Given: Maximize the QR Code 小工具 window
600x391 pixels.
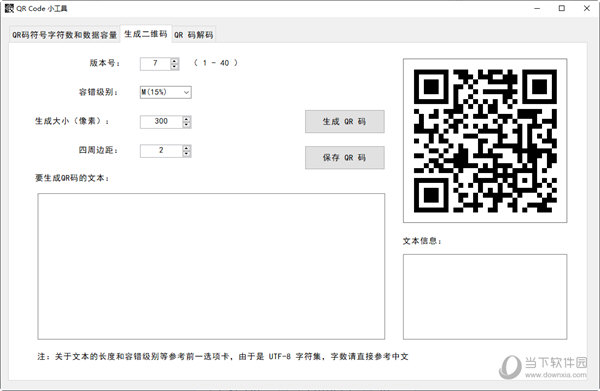Looking at the screenshot, I should click(562, 8).
